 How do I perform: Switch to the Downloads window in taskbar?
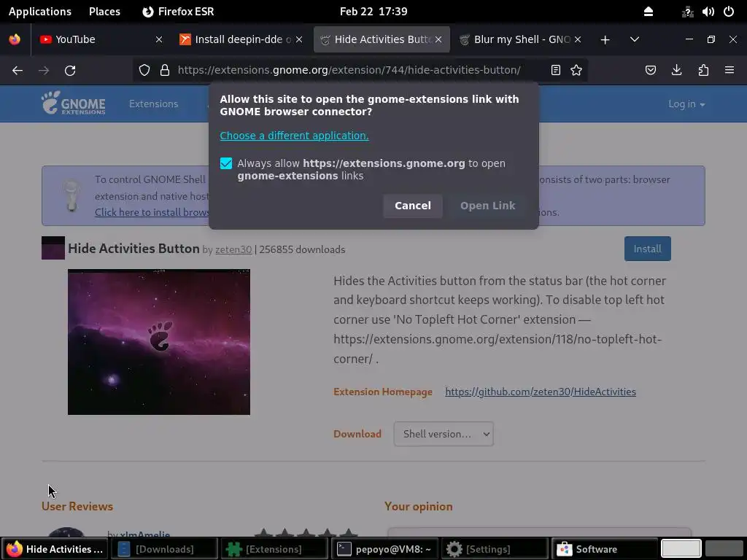(164, 549)
